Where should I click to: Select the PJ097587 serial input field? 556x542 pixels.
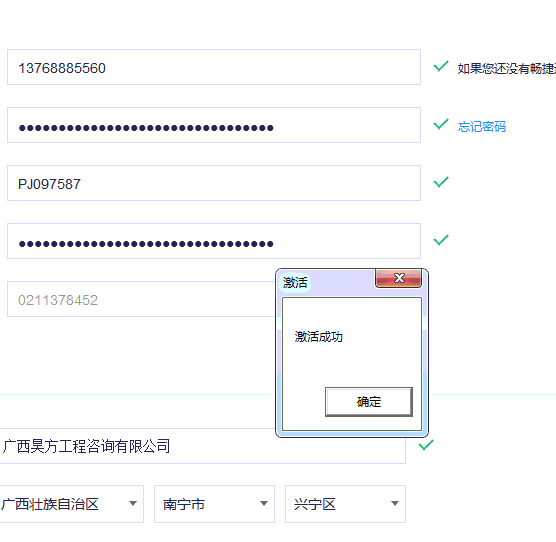214,183
